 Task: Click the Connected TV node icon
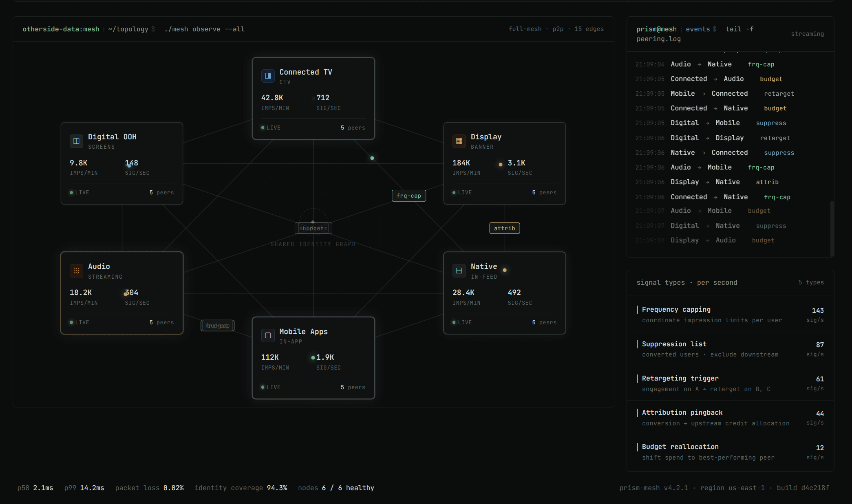point(268,76)
